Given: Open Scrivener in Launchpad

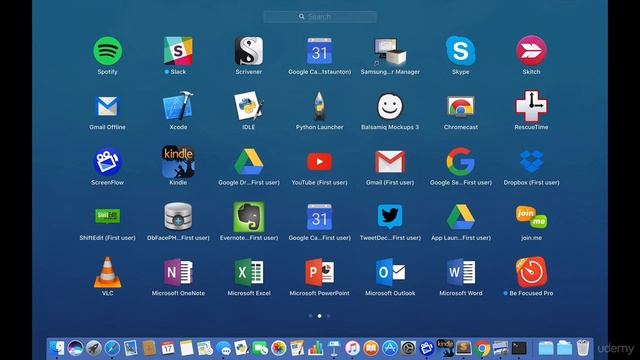Looking at the screenshot, I should [249, 51].
